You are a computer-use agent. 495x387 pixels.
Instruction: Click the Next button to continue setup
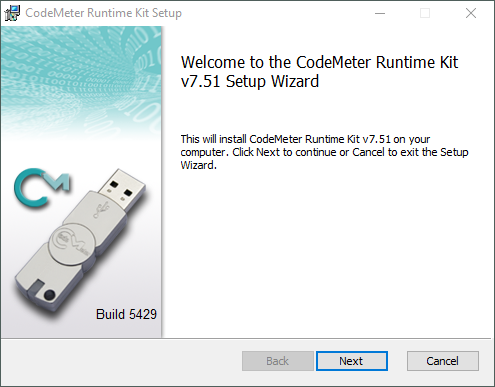point(352,361)
